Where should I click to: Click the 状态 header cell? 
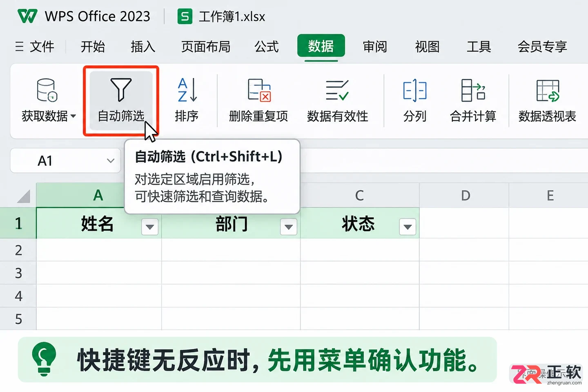click(x=360, y=223)
